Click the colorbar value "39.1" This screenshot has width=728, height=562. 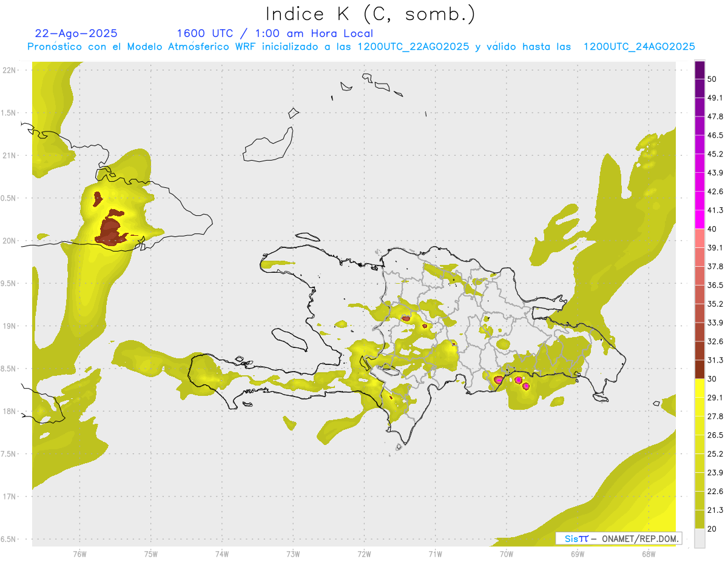coord(715,248)
